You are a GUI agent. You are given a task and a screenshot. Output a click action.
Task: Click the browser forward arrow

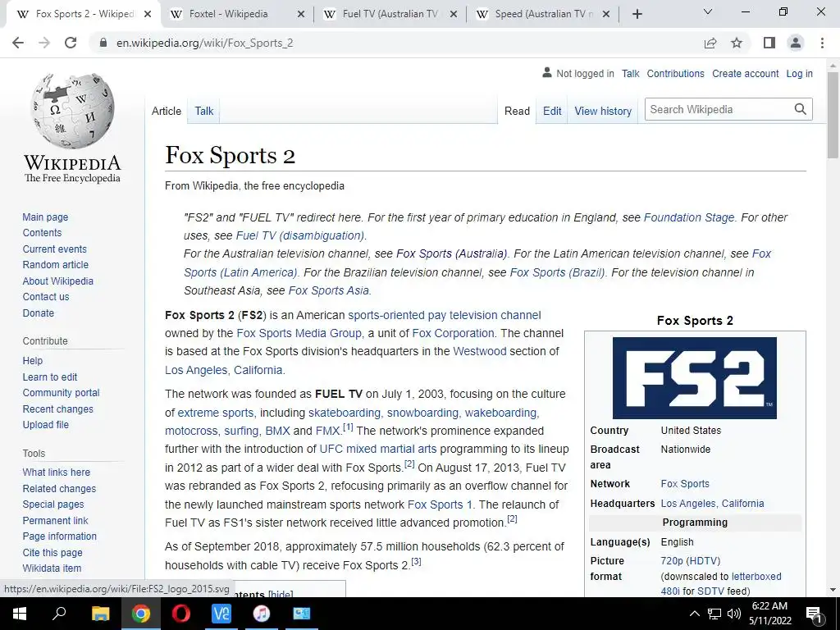[x=44, y=43]
